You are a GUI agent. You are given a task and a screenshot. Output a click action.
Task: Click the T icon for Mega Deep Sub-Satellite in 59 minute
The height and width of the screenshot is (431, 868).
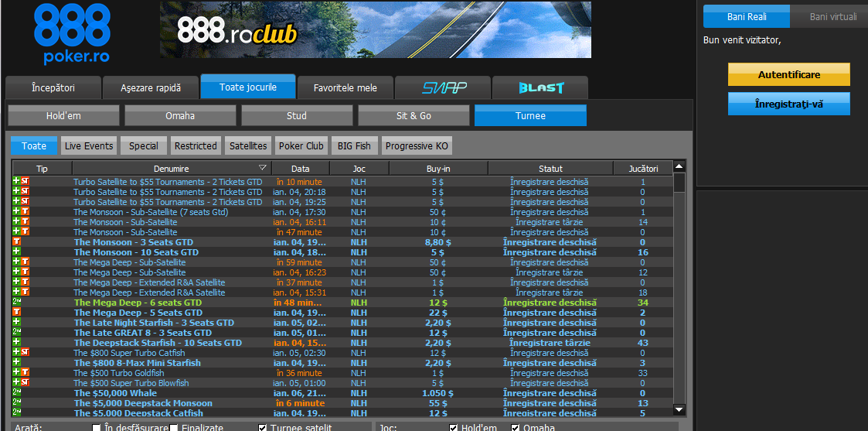pos(26,262)
